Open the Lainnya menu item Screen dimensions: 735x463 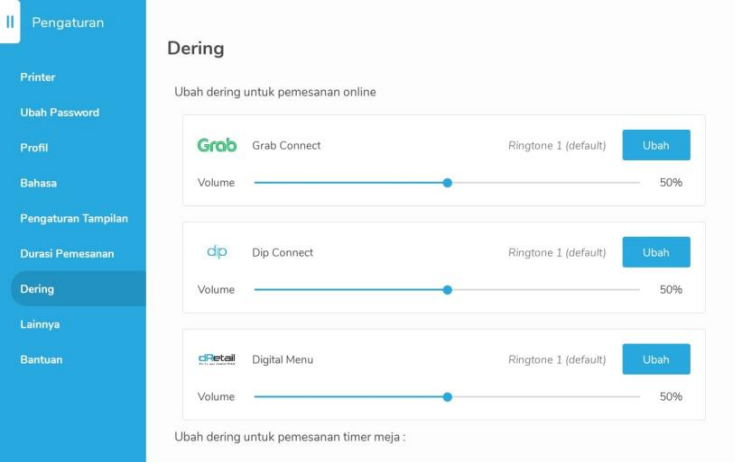click(40, 324)
